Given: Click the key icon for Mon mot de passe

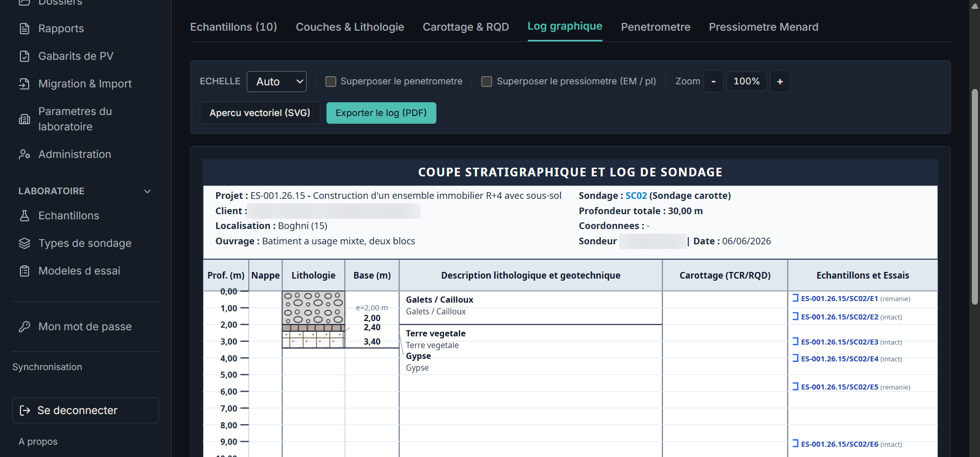Looking at the screenshot, I should 25,327.
